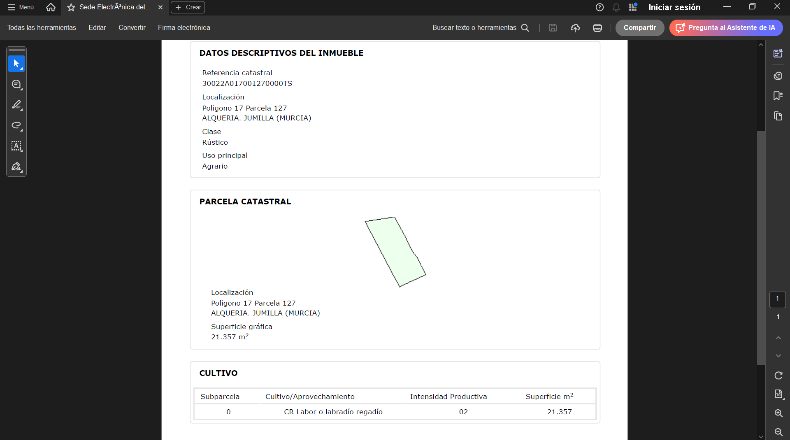This screenshot has width=790, height=440.
Task: Open the hamburger Menu
Action: click(20, 7)
